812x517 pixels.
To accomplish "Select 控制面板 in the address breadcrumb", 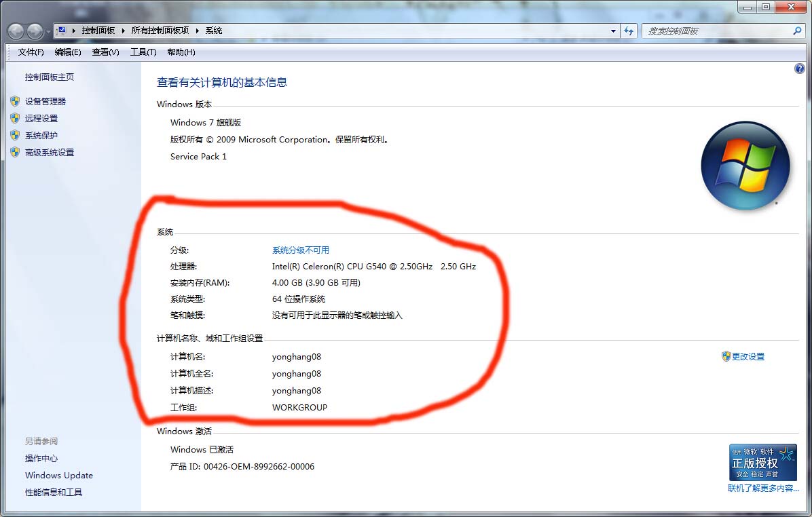I will (x=98, y=31).
